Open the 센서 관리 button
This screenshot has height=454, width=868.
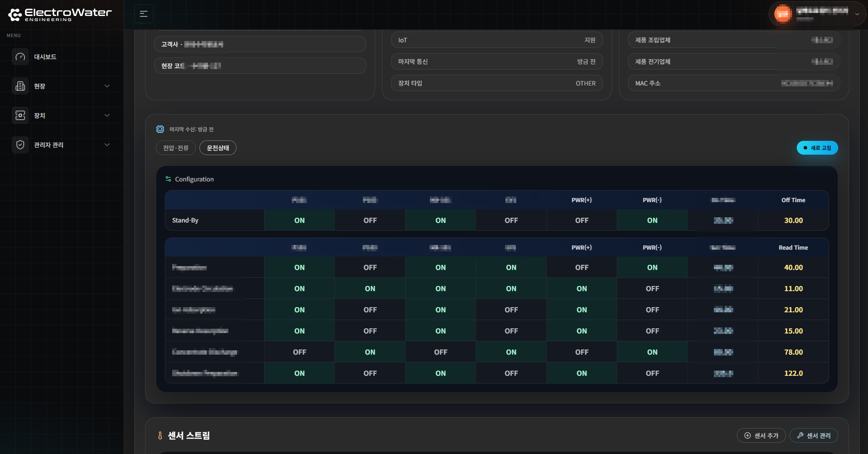(x=814, y=435)
